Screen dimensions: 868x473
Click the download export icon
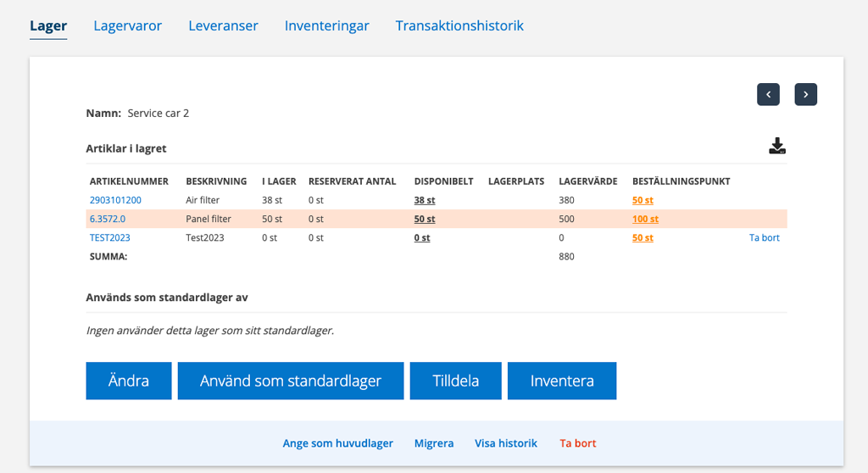coord(777,146)
